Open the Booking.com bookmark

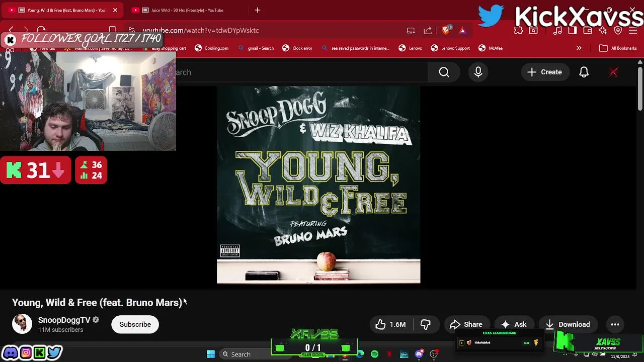click(212, 48)
